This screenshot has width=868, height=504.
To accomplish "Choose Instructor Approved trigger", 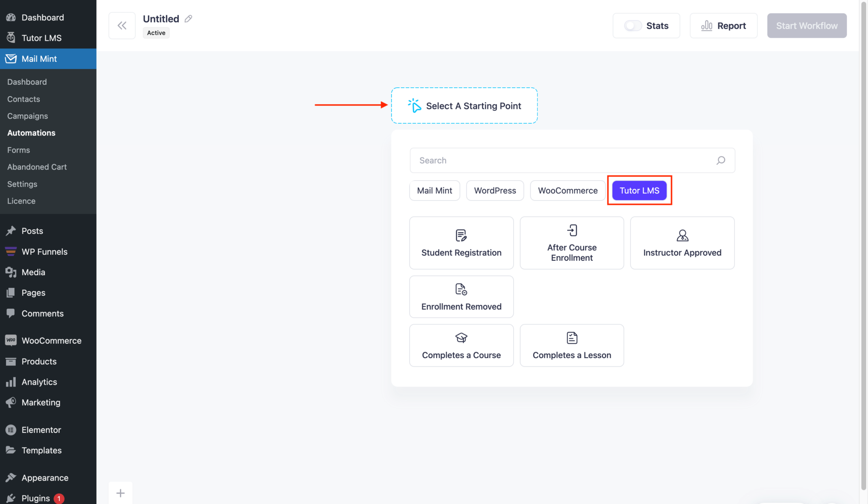I will 682,243.
